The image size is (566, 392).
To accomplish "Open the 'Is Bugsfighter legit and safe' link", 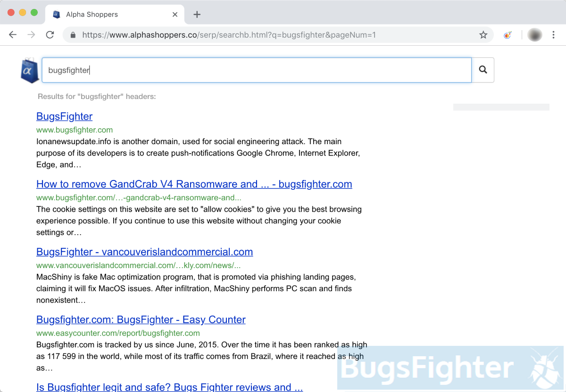I will click(170, 387).
